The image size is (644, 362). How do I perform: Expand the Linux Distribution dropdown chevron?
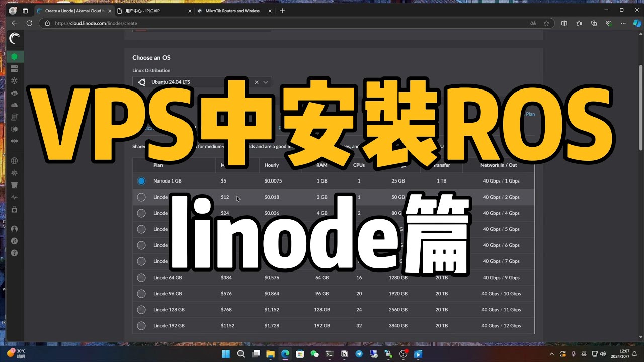tap(266, 82)
